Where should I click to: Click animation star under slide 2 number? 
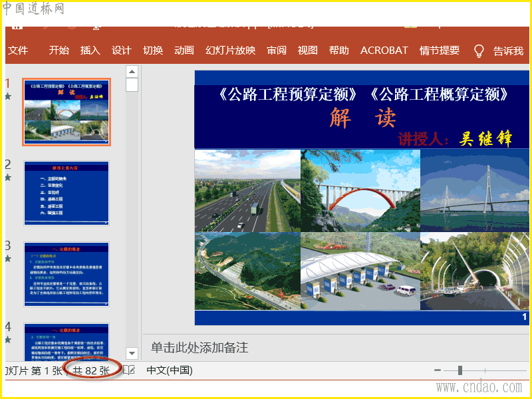click(x=8, y=178)
